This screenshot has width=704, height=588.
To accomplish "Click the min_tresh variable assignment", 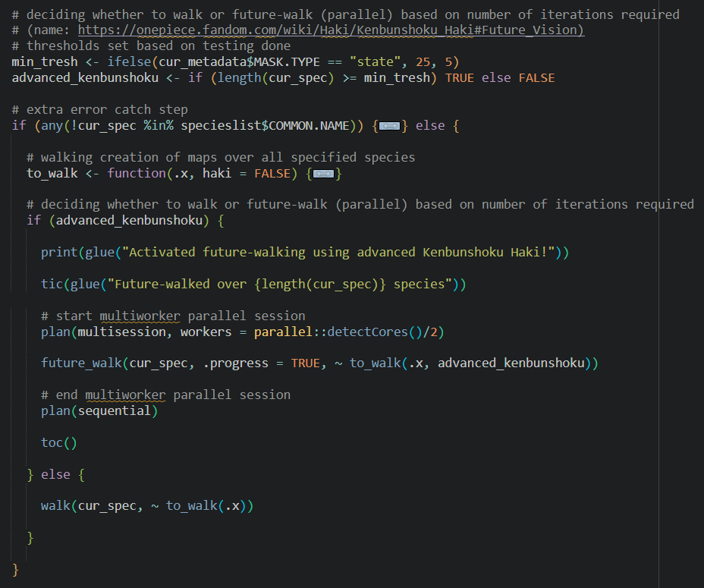I will (45, 62).
